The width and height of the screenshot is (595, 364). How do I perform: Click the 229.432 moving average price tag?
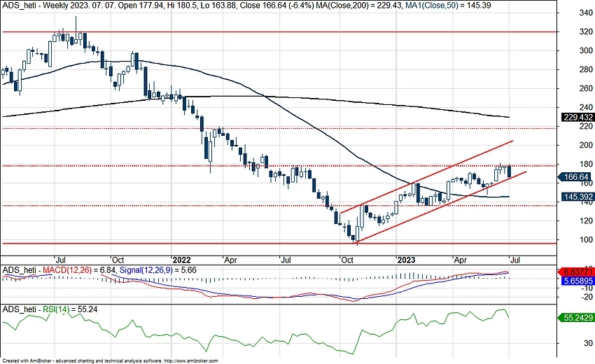pos(577,117)
